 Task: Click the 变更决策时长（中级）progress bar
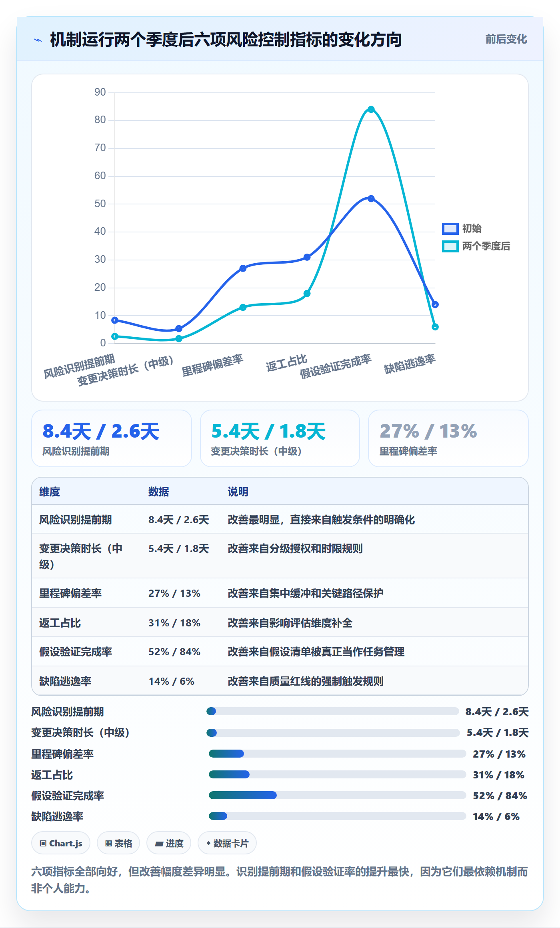coord(333,733)
